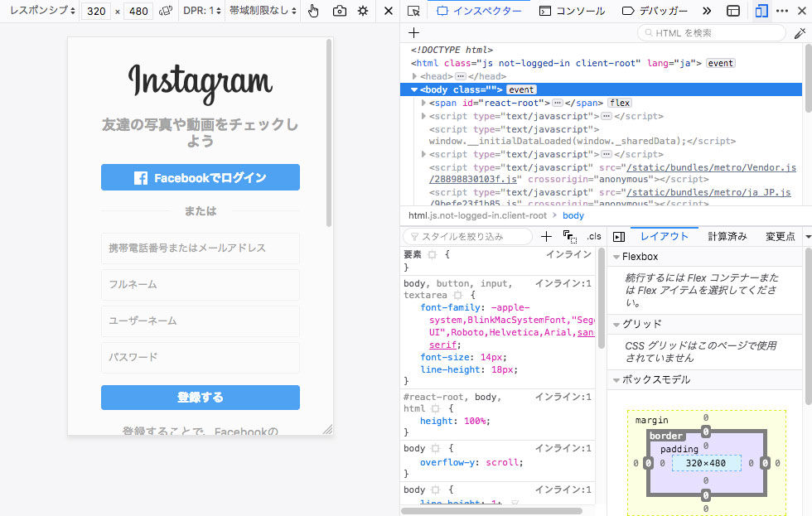Switch to the デバッガー tab

click(x=655, y=11)
